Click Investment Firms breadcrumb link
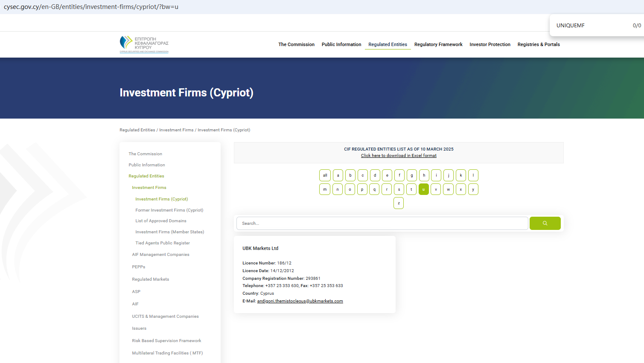This screenshot has width=644, height=363. click(176, 130)
